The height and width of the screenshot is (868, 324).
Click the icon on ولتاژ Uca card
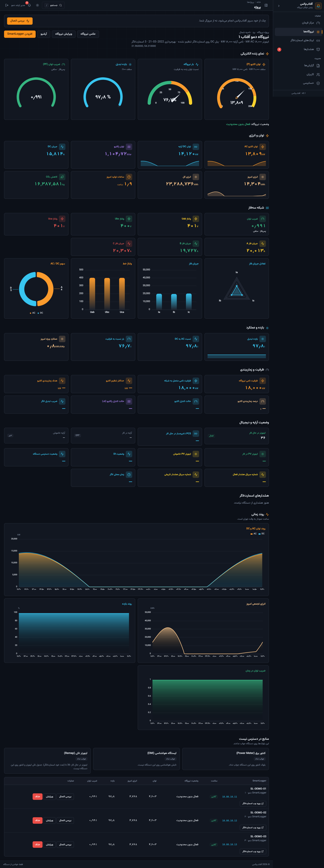pyautogui.click(x=62, y=219)
